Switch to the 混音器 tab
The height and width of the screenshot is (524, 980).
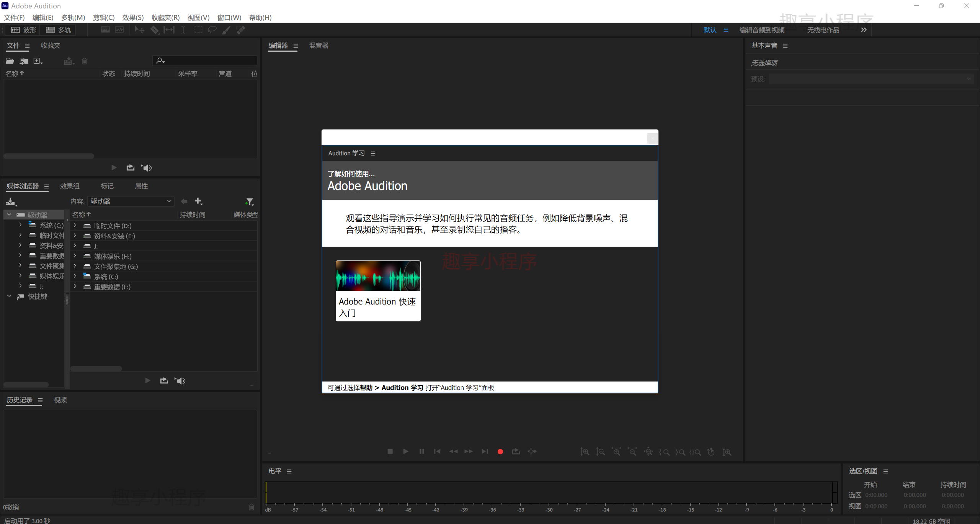318,46
